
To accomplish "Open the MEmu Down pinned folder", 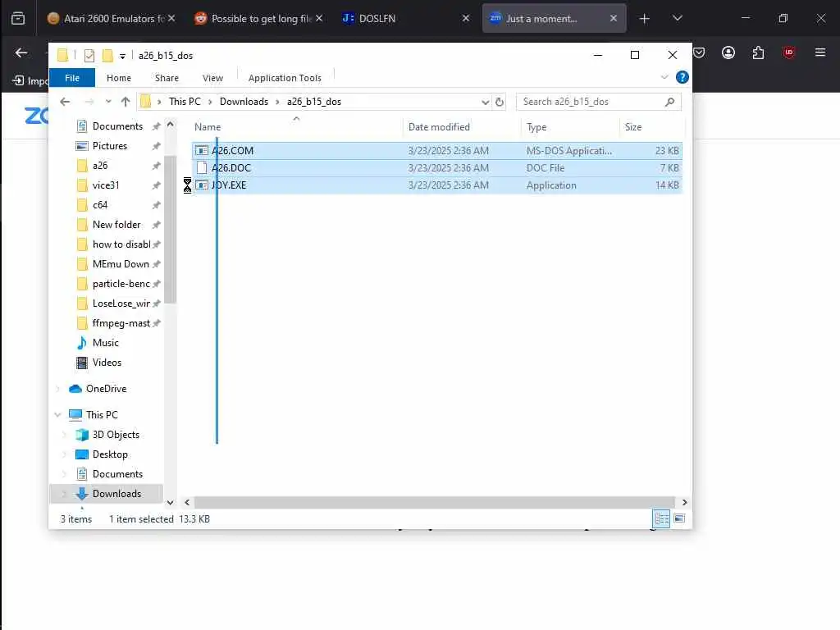I will tap(121, 264).
